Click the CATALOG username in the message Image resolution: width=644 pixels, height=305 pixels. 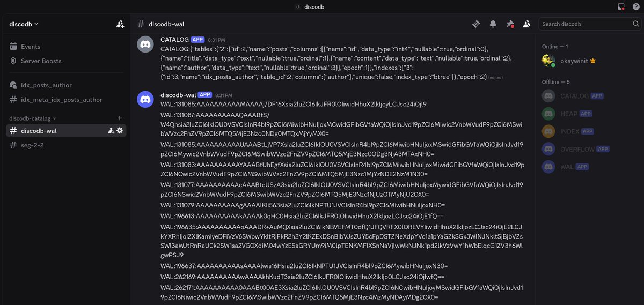click(x=174, y=40)
